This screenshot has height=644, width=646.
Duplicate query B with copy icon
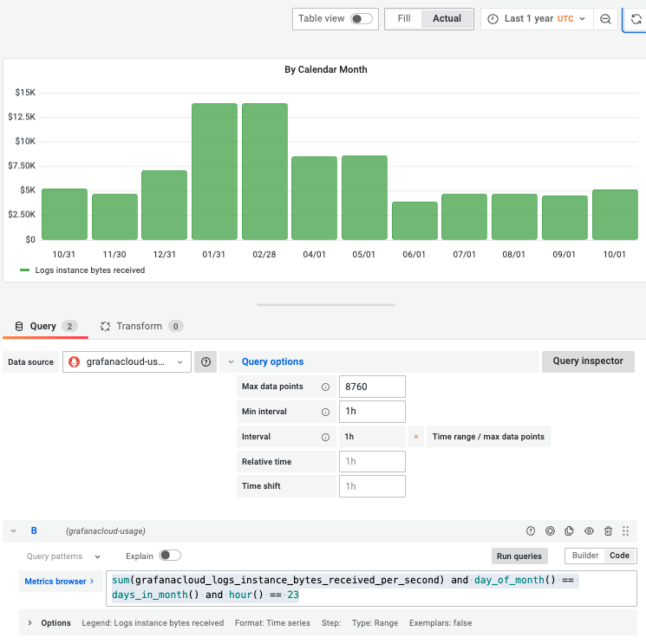(x=570, y=531)
